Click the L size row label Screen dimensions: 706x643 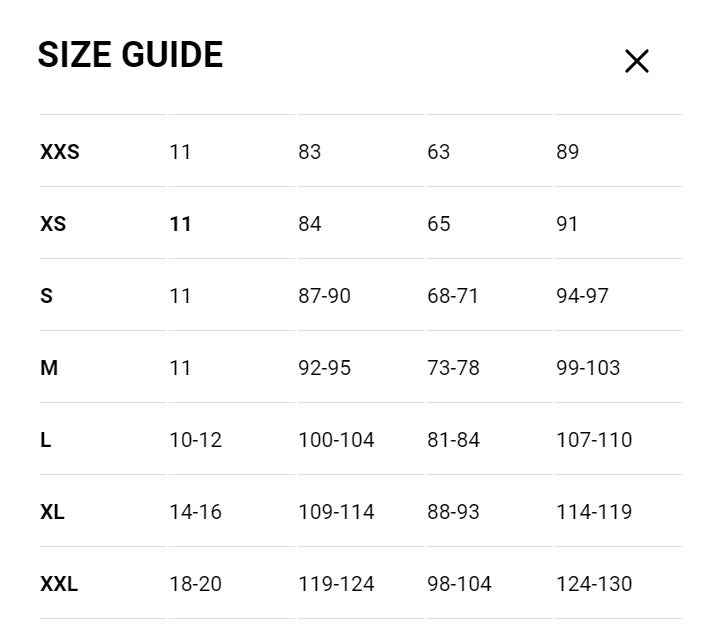click(46, 441)
